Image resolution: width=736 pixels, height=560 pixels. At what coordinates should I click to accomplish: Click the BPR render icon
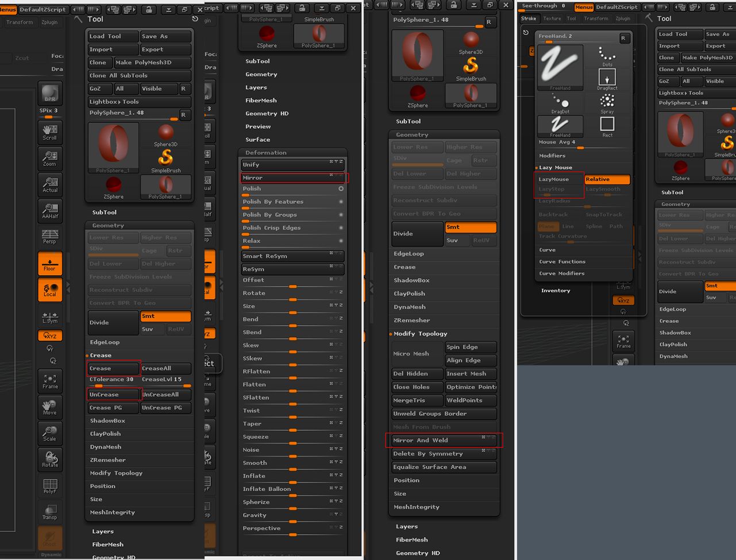click(50, 94)
